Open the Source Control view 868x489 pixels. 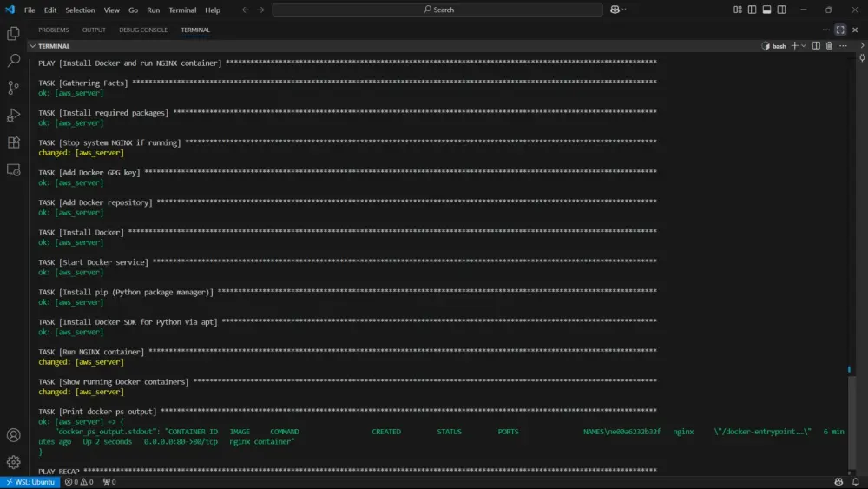coord(13,88)
